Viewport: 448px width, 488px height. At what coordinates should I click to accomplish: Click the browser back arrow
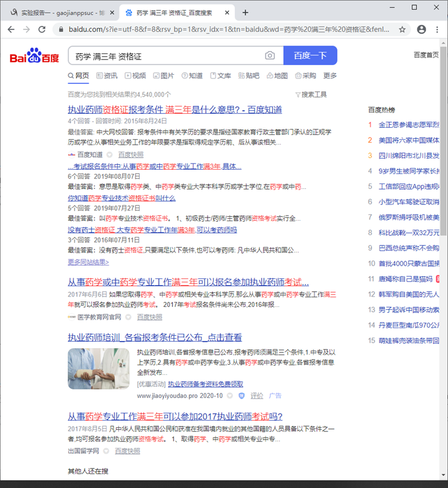[x=11, y=30]
